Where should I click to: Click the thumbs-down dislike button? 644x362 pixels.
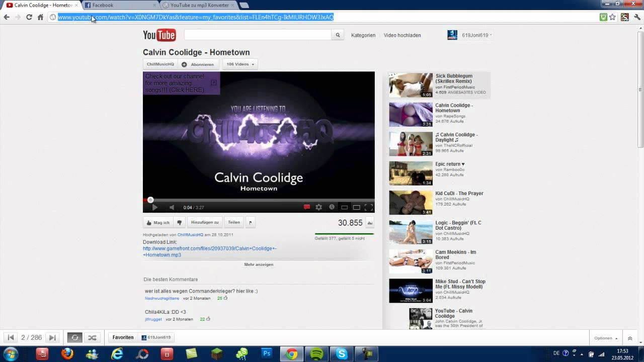[179, 222]
